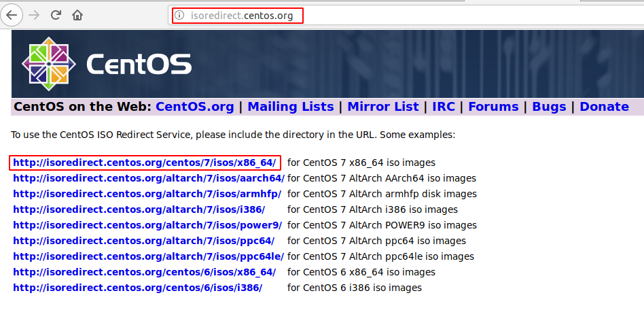Visit the Forums link
The image size is (644, 323).
point(493,107)
